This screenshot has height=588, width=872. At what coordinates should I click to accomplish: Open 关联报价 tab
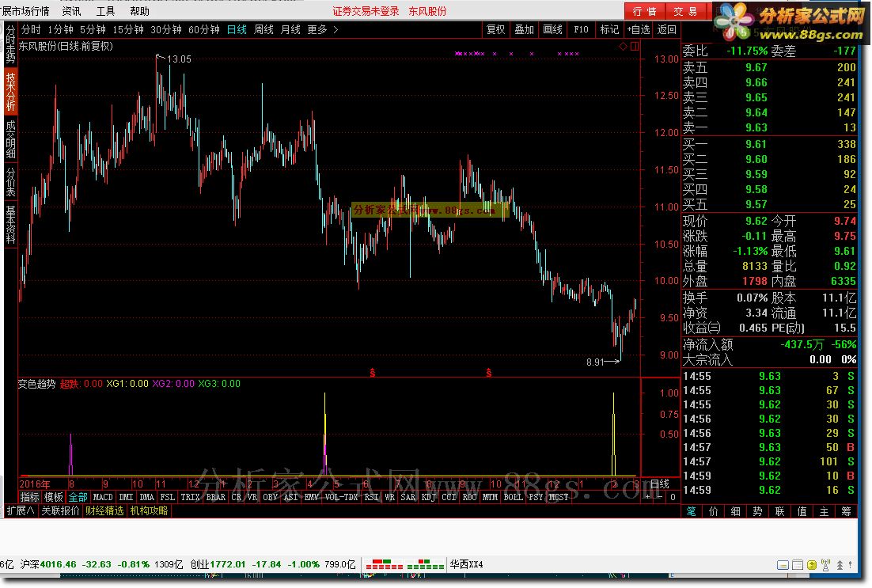point(60,510)
